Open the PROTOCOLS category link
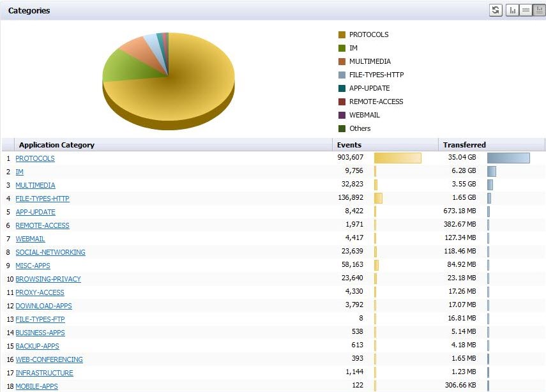 click(x=35, y=158)
